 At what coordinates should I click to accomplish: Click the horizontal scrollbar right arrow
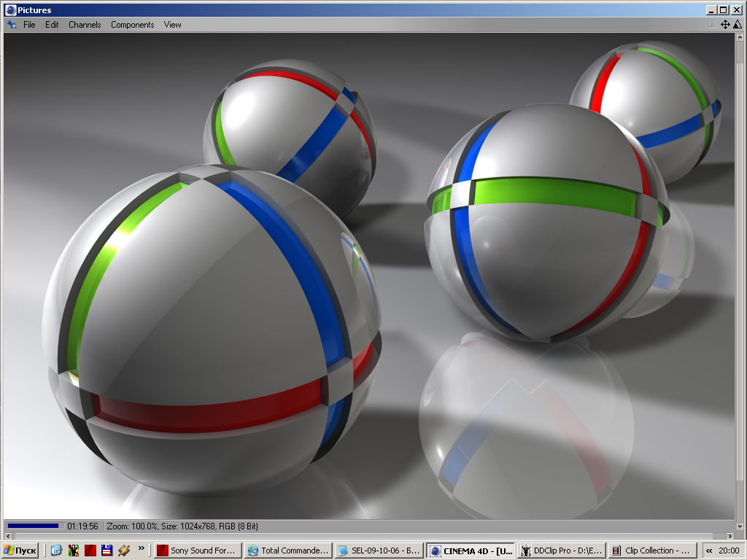pos(729,536)
